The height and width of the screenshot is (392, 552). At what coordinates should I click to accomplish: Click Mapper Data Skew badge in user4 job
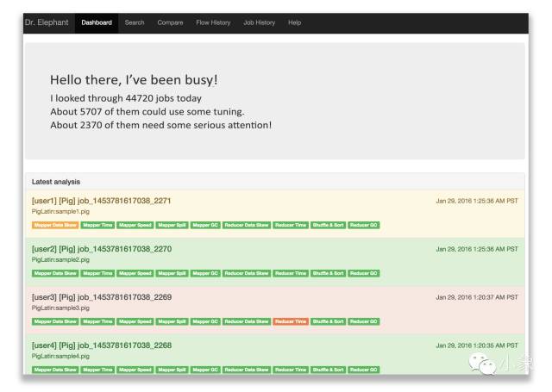[x=55, y=370]
